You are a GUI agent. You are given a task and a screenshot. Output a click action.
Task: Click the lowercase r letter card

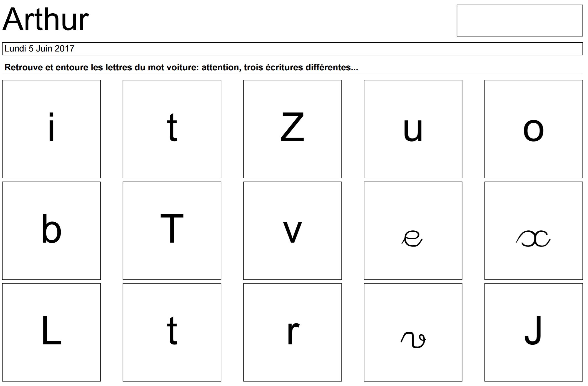(x=292, y=332)
